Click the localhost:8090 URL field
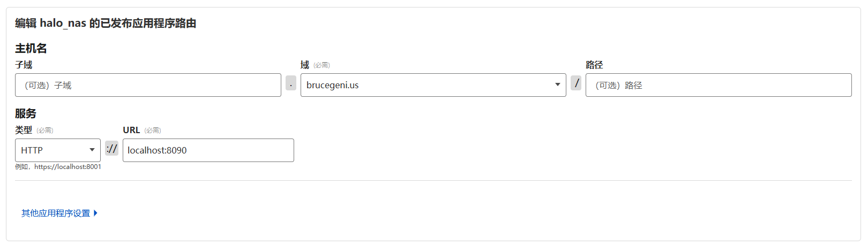This screenshot has height=246, width=868. [208, 150]
